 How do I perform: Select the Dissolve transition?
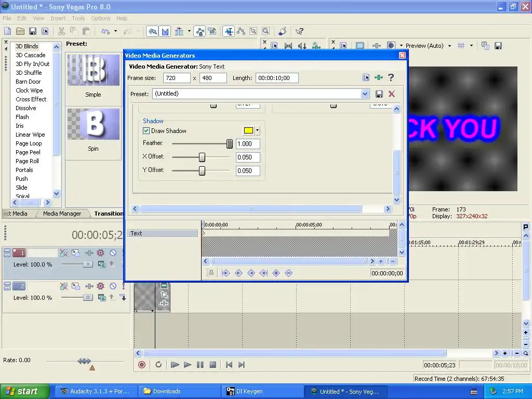pyautogui.click(x=26, y=108)
